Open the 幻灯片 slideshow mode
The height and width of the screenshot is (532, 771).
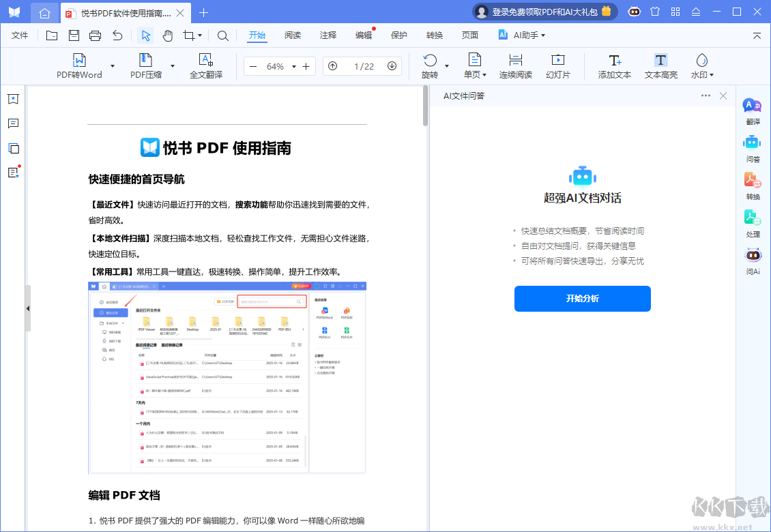[x=557, y=66]
